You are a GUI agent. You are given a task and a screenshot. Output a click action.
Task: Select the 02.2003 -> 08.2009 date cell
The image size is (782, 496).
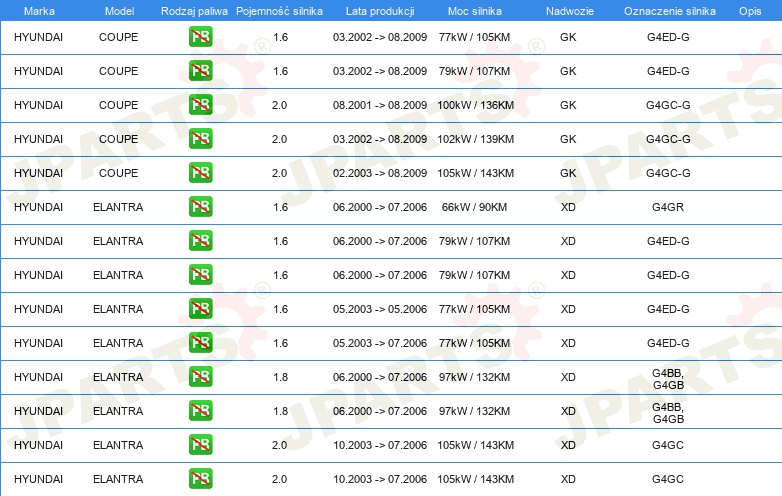click(380, 173)
